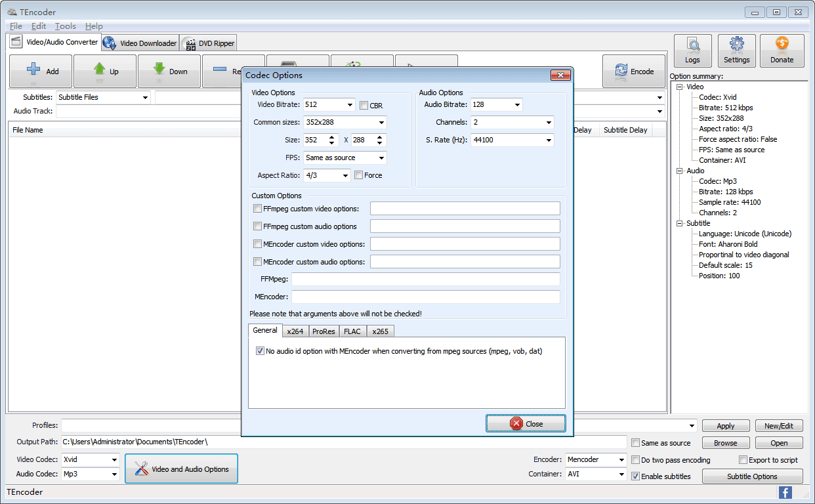
Task: Open the DVD Ripper tab
Action: 209,43
